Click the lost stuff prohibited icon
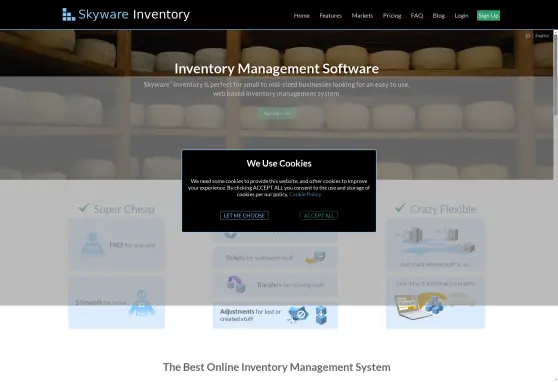The image size is (558, 382). [x=298, y=315]
